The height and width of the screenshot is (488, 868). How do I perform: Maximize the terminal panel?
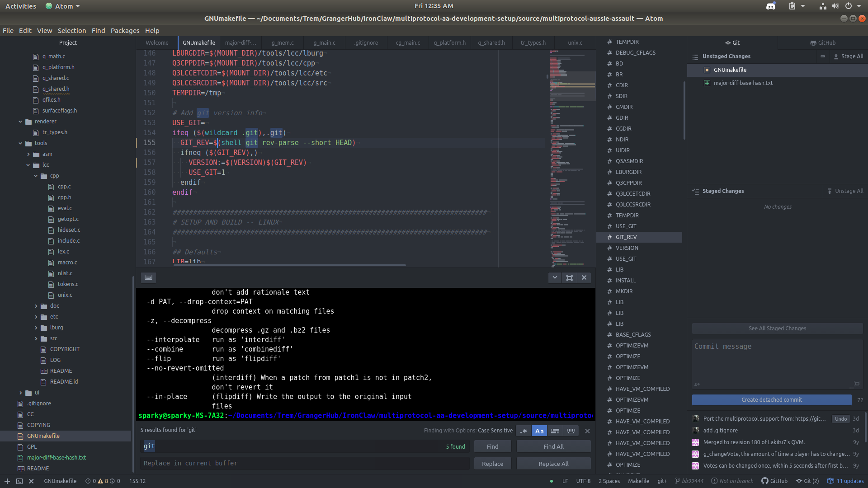click(569, 277)
